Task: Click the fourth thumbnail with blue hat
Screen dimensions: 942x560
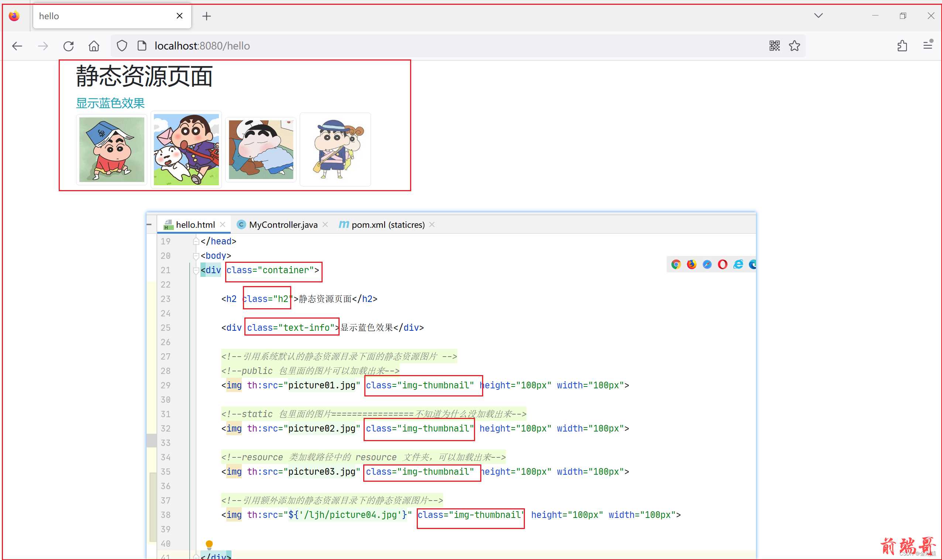Action: [x=336, y=150]
